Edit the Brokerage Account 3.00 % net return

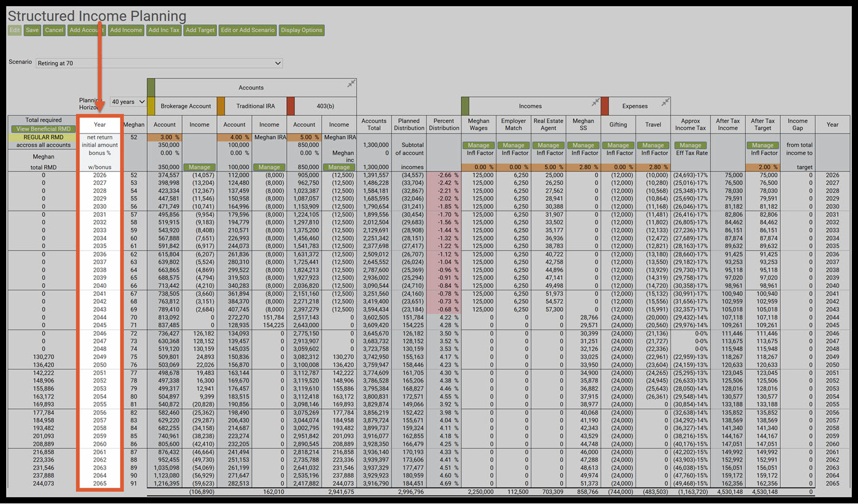(165, 138)
